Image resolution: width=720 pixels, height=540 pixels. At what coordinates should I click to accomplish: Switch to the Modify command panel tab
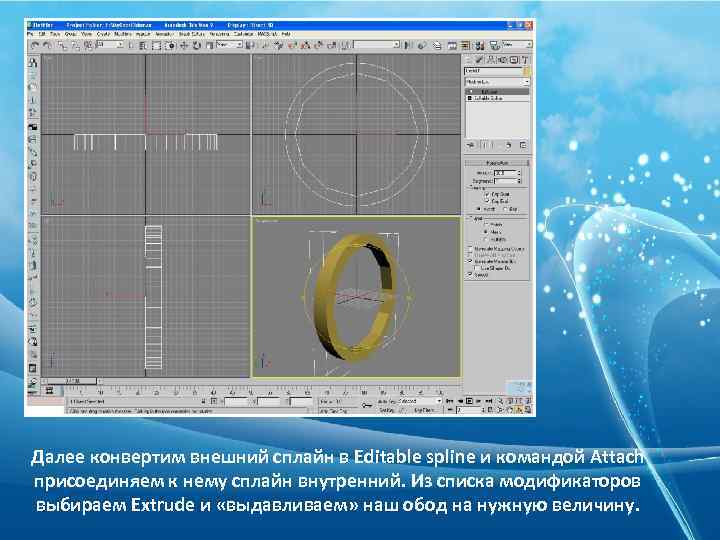pos(479,60)
